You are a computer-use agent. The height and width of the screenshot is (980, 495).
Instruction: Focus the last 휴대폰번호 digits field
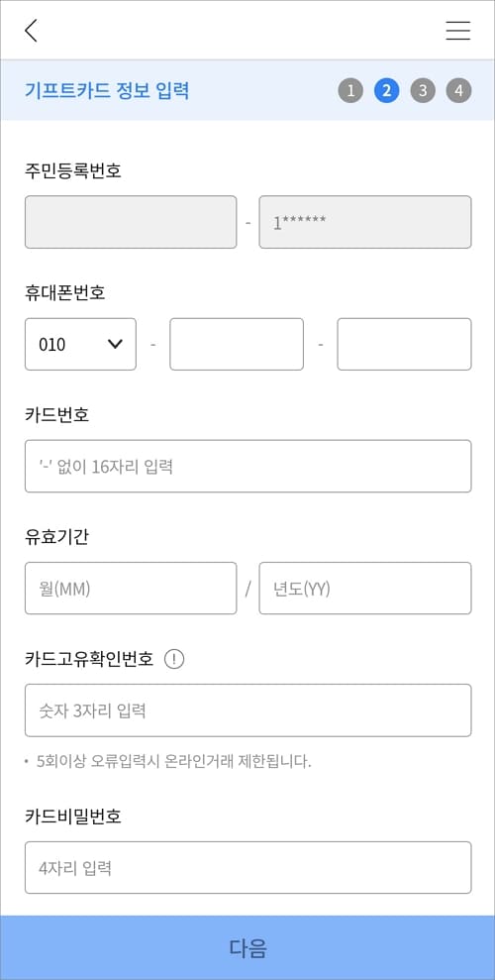pos(405,345)
